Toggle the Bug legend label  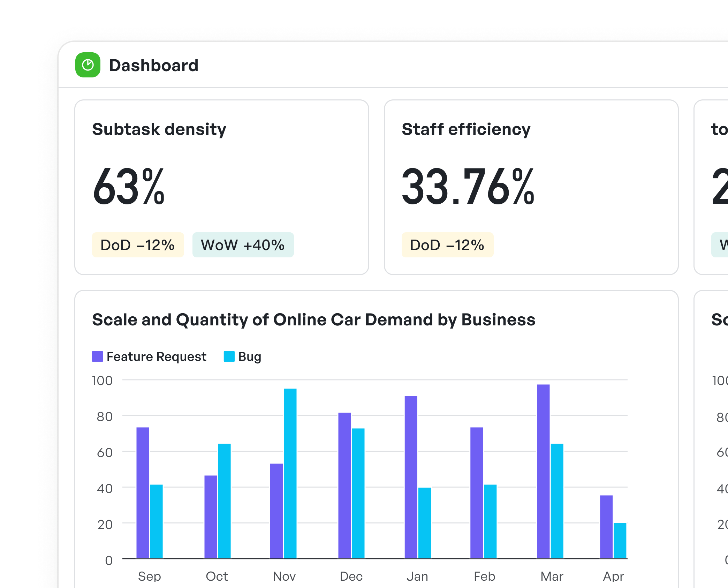coord(250,357)
